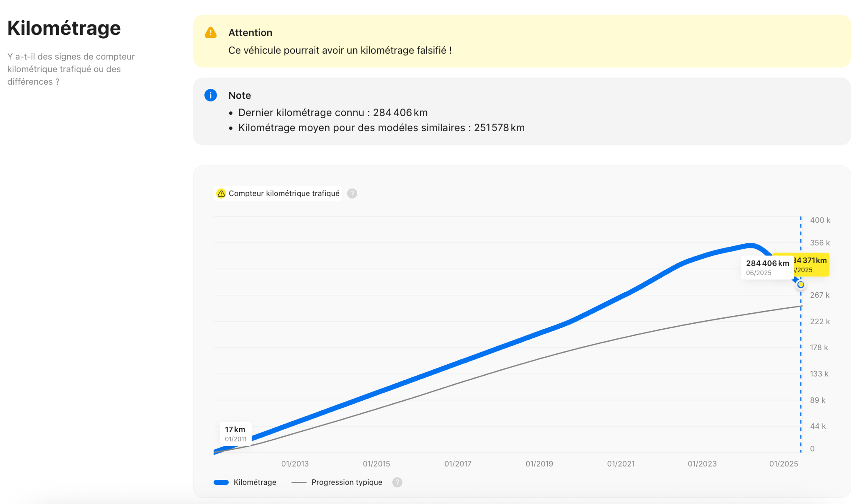The height and width of the screenshot is (504, 859).
Task: Click Dernier kilométrage connu note line
Action: (332, 113)
